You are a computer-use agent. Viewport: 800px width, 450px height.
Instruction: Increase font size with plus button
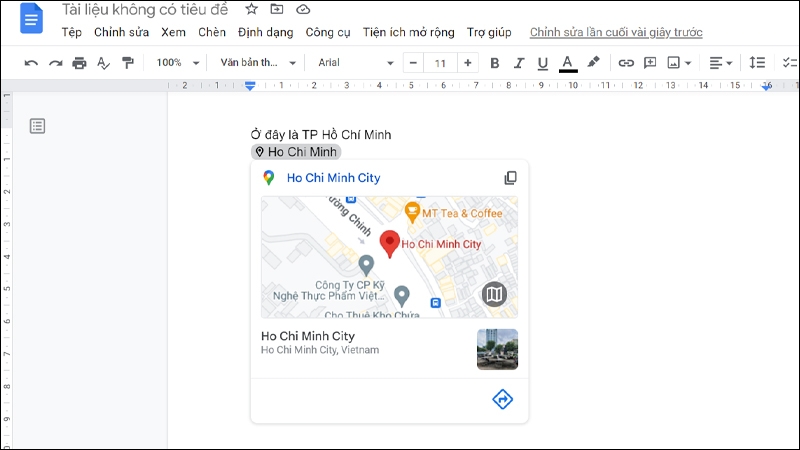click(x=467, y=63)
